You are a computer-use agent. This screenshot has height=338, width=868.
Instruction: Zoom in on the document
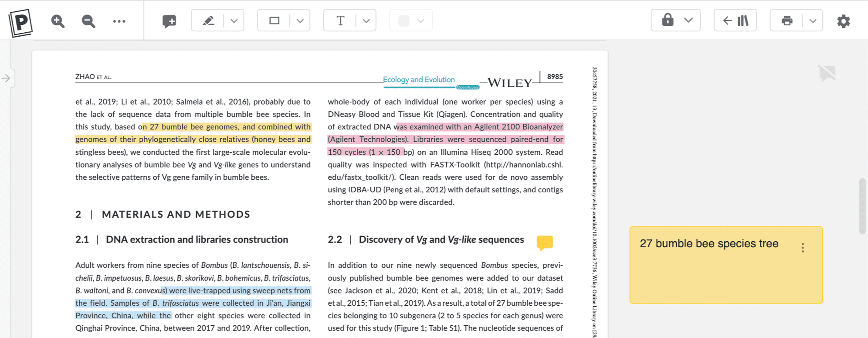click(58, 21)
